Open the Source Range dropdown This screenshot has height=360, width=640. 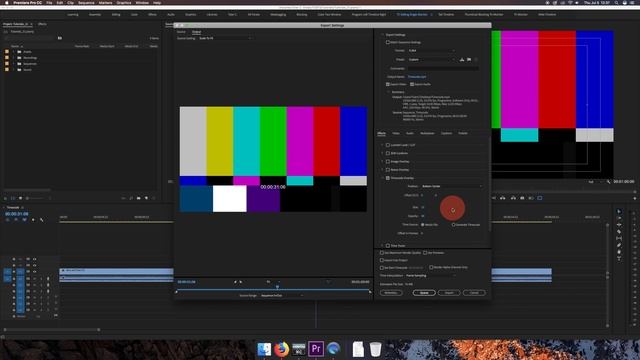pyautogui.click(x=282, y=295)
